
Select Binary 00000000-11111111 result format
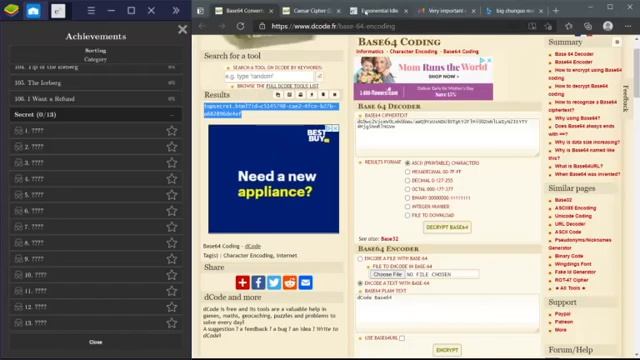pyautogui.click(x=407, y=198)
